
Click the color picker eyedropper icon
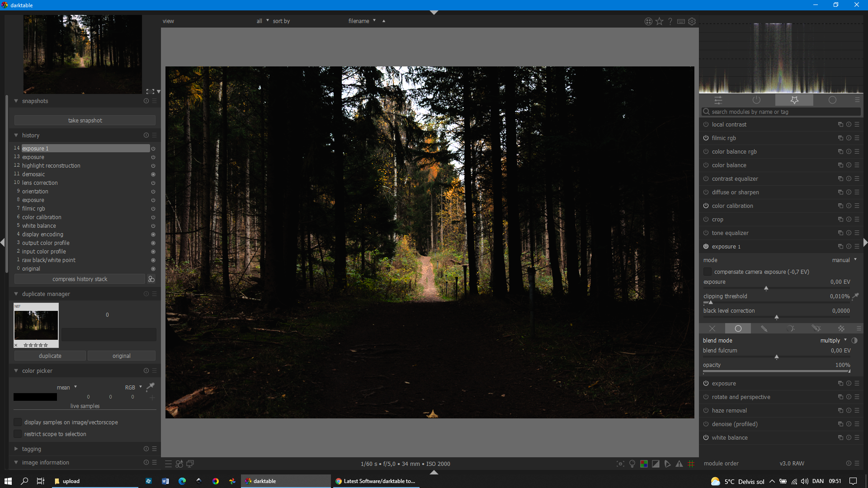pos(151,386)
